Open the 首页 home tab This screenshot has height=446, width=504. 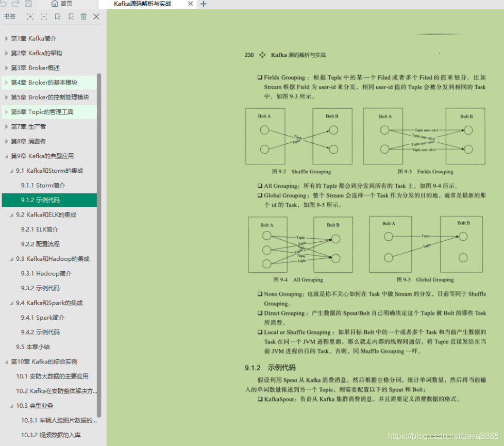[62, 4]
